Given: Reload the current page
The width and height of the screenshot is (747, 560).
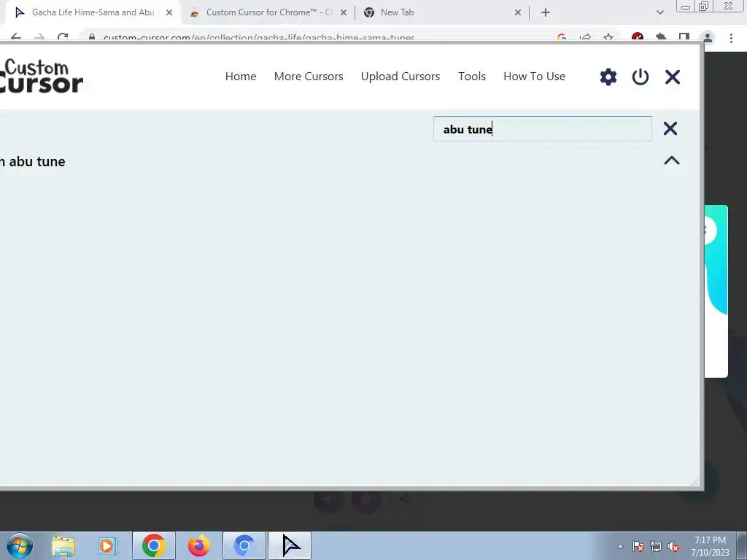Looking at the screenshot, I should coord(63,38).
